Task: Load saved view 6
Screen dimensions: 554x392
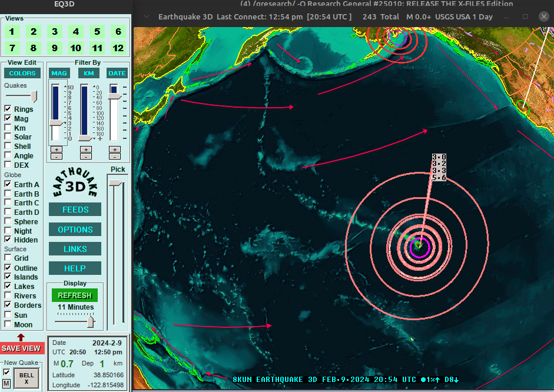Action: coord(118,32)
